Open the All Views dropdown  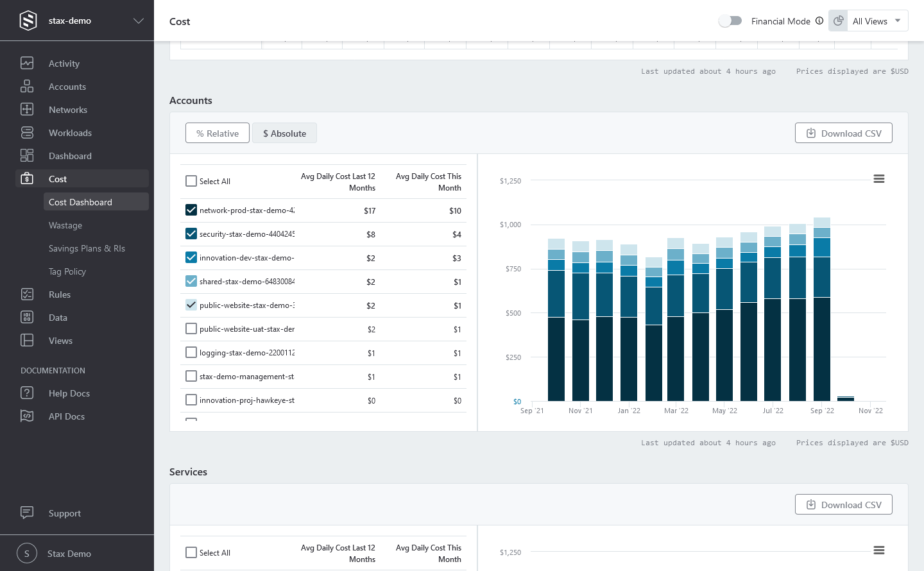877,21
